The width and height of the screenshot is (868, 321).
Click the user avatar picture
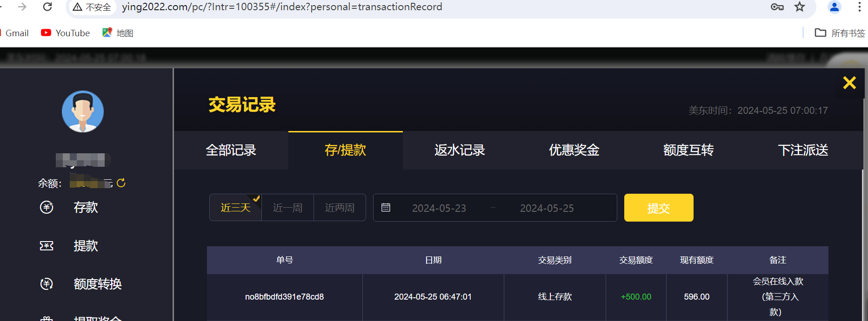tap(83, 111)
